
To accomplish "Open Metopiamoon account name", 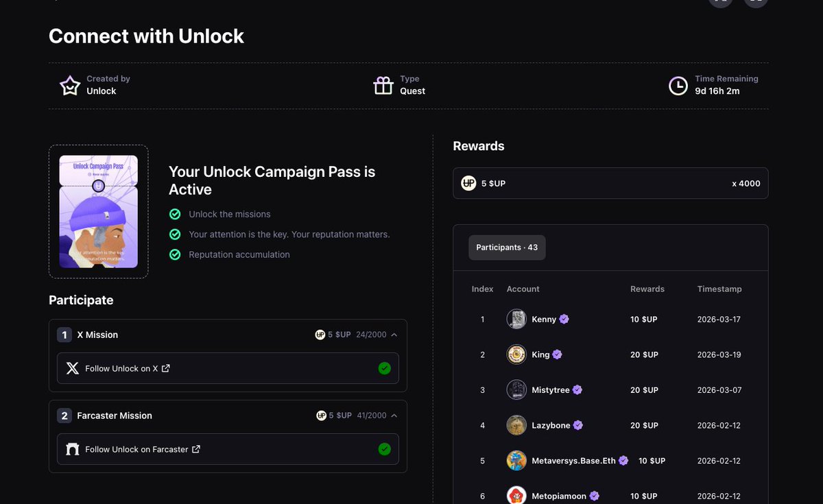I will tap(559, 496).
